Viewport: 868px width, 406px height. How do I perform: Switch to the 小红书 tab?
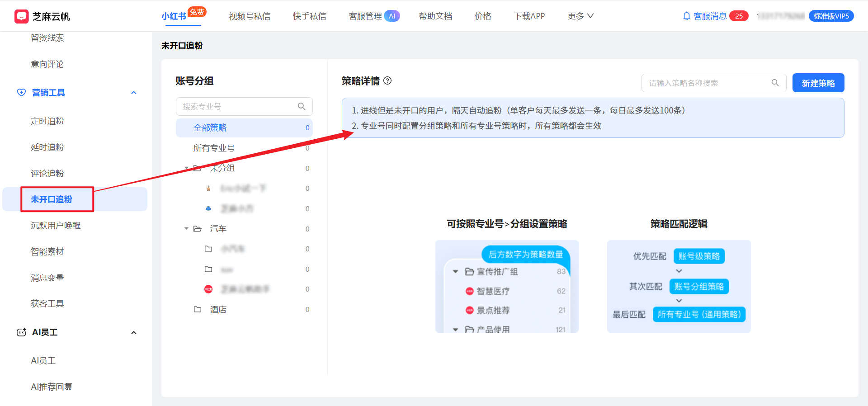pyautogui.click(x=174, y=16)
